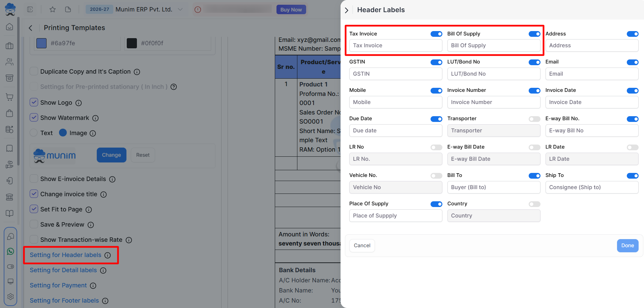Open the blue #6a97fe color swatch
The height and width of the screenshot is (308, 644).
41,43
